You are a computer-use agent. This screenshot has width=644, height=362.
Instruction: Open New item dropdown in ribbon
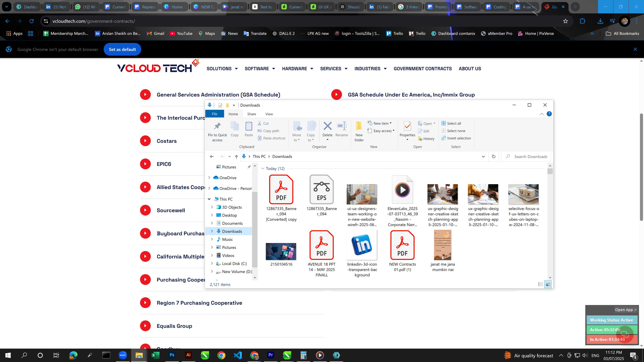(x=380, y=123)
